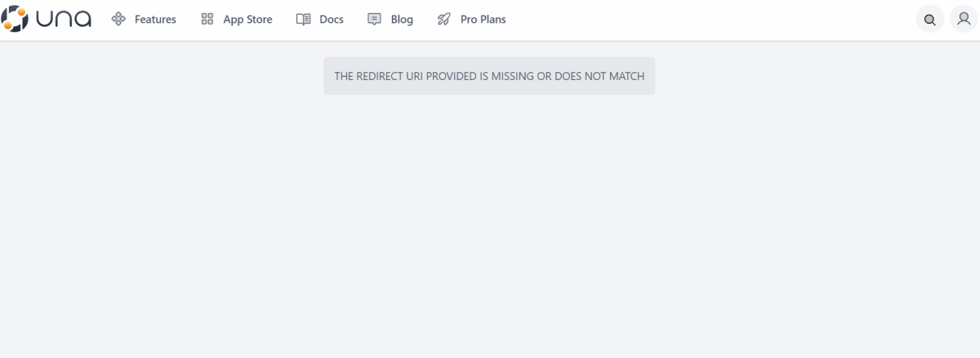Image resolution: width=980 pixels, height=358 pixels.
Task: Click the redirect URI error banner
Action: point(489,76)
